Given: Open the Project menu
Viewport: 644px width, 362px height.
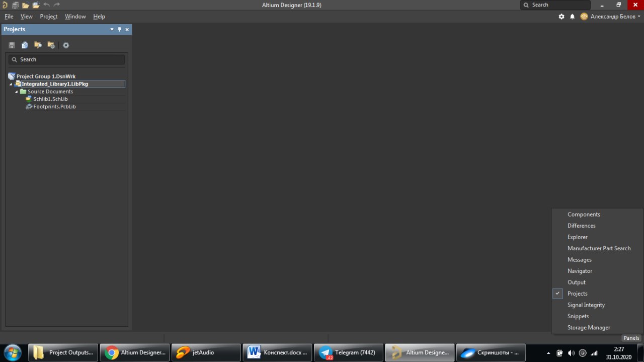Looking at the screenshot, I should click(x=49, y=17).
